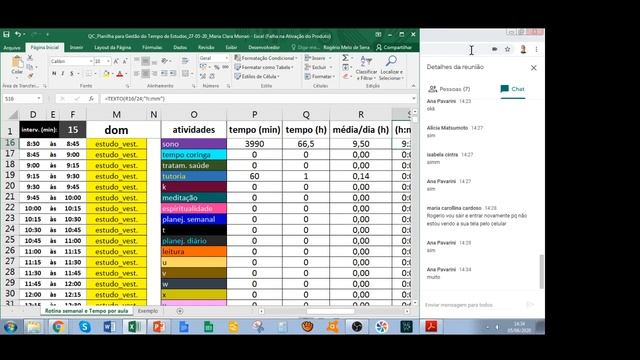The height and width of the screenshot is (360, 640).
Task: Switch to Chat tab in meeting panel
Action: coord(513,89)
